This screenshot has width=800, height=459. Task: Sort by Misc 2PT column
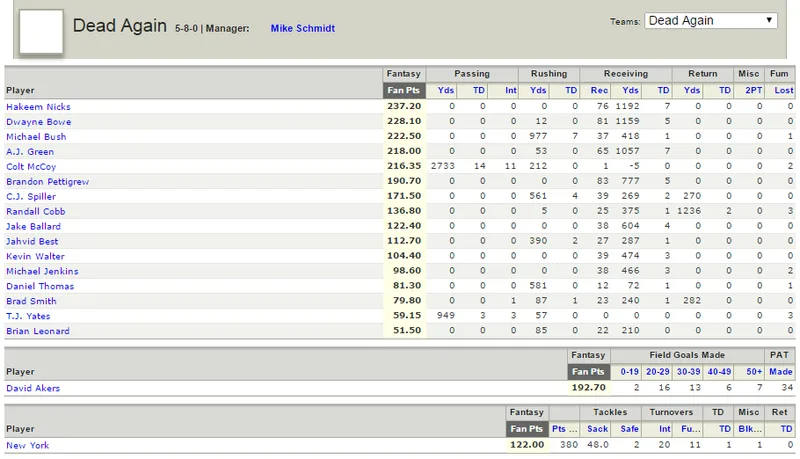[754, 90]
